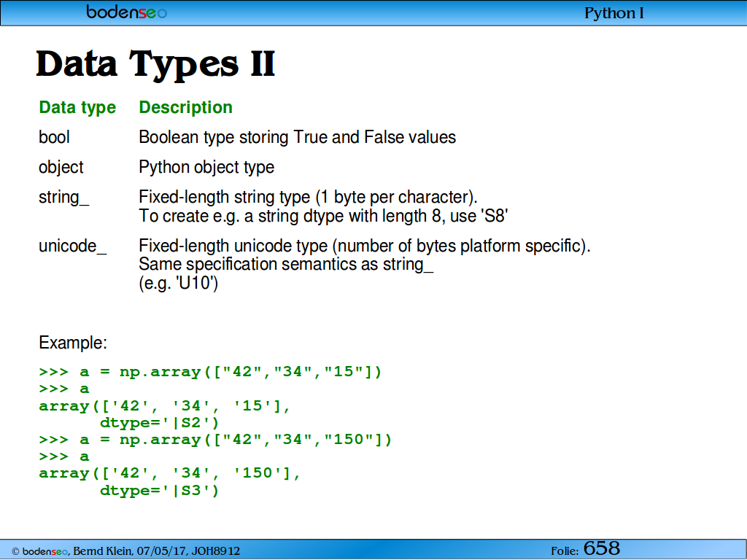Select the 'unicode_' data type entry

coord(72,246)
